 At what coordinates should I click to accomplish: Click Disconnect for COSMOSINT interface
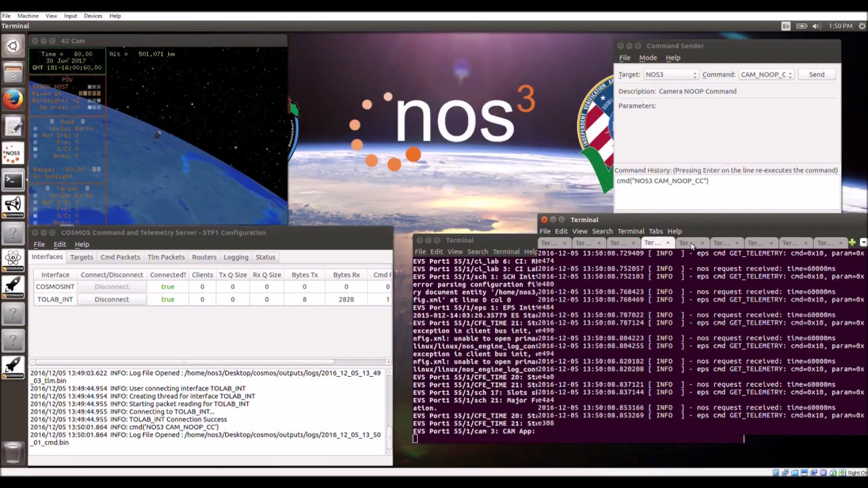click(111, 287)
